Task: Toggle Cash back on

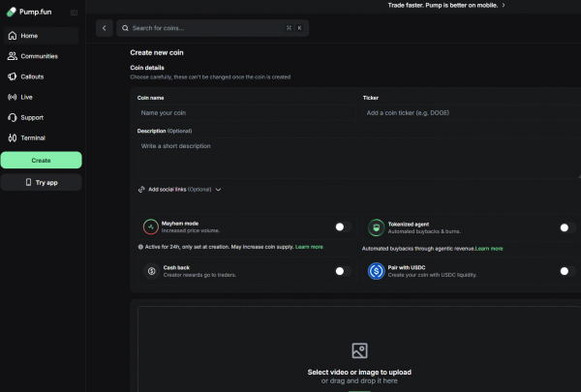Action: pos(343,271)
